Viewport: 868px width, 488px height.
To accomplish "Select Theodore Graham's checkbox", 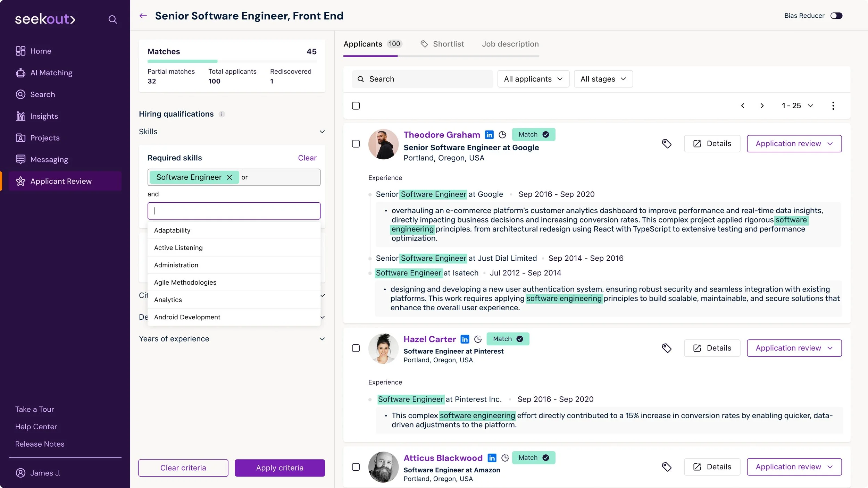I will 356,144.
